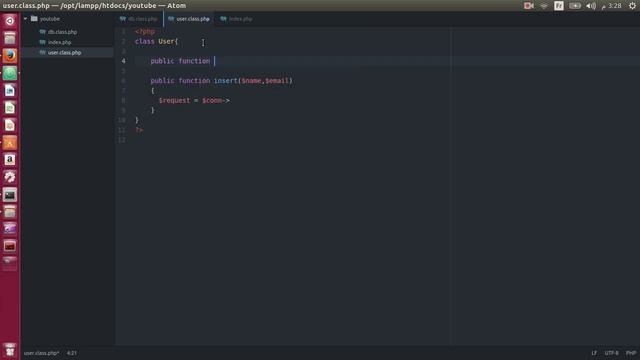The width and height of the screenshot is (640, 360).
Task: Open the Ubuntu Dash search icon
Action: pyautogui.click(x=10, y=21)
